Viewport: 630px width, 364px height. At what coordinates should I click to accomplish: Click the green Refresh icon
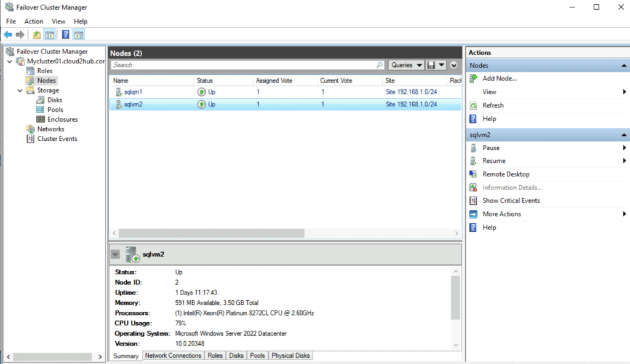coord(473,105)
